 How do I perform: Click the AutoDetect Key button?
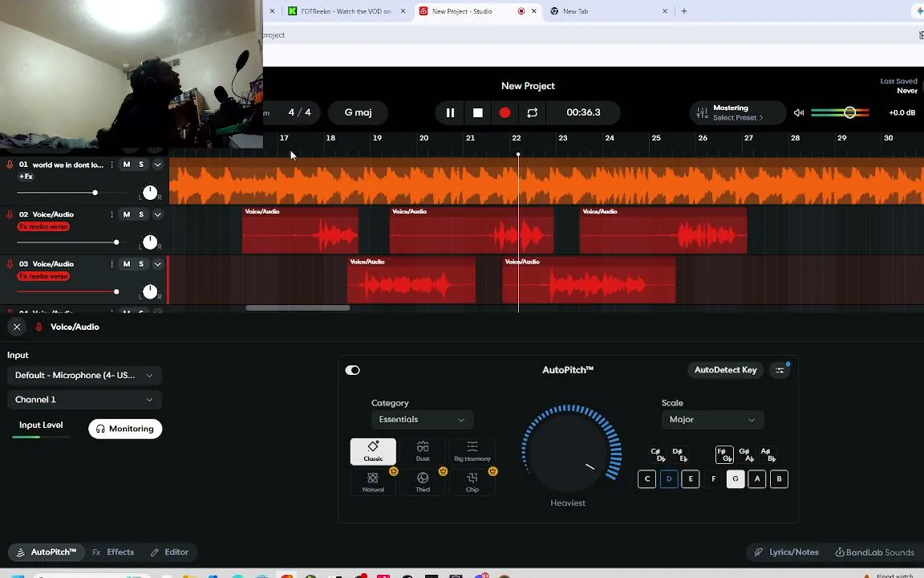(x=725, y=370)
